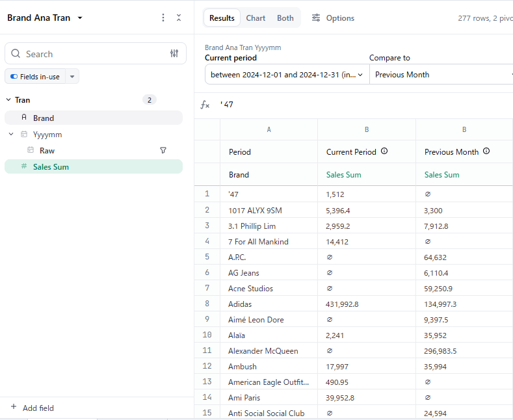Select the American Eagle Outfit... cell
513x420 pixels.
point(269,382)
